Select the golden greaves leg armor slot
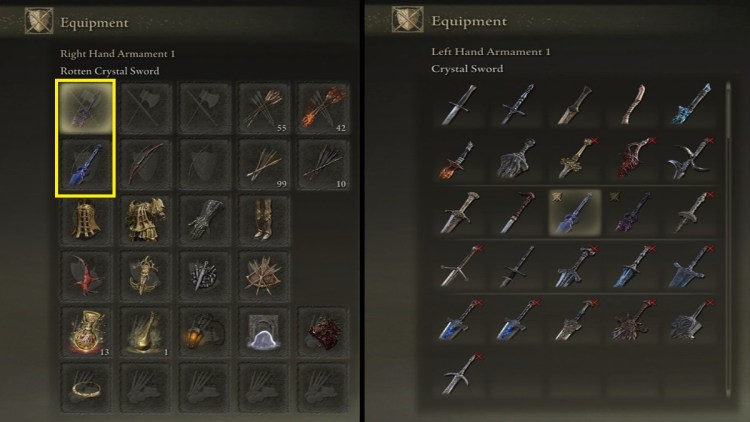This screenshot has height=422, width=750. pos(264,221)
